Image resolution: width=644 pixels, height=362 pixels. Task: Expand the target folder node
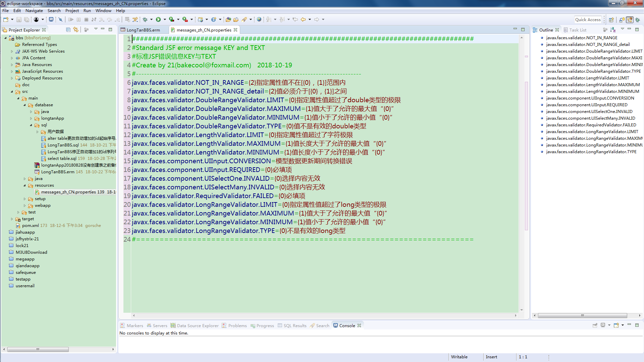(12, 219)
